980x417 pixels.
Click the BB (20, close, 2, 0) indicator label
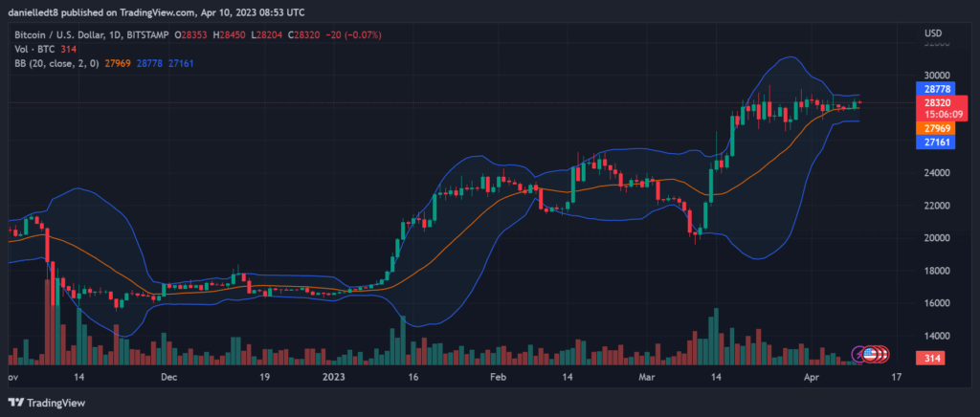pyautogui.click(x=56, y=63)
